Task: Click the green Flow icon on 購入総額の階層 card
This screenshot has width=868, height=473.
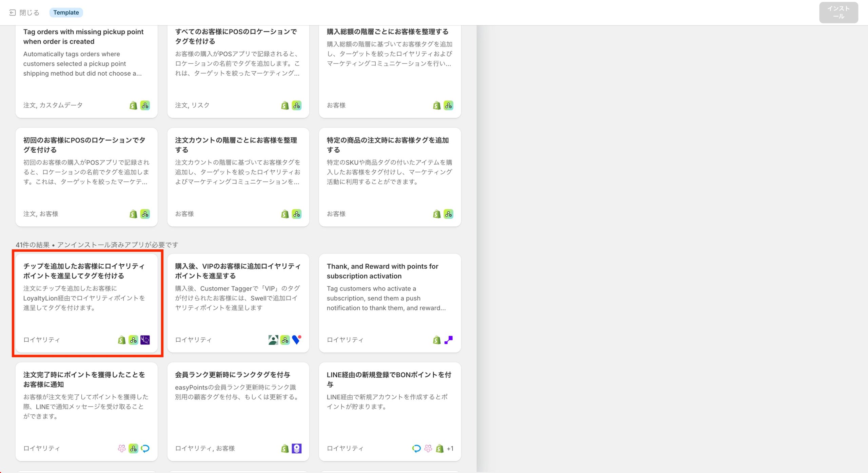Action: [448, 105]
